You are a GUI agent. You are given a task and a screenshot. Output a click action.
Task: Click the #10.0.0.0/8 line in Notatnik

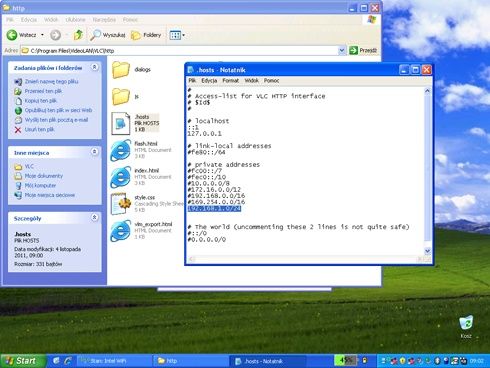pyautogui.click(x=209, y=183)
